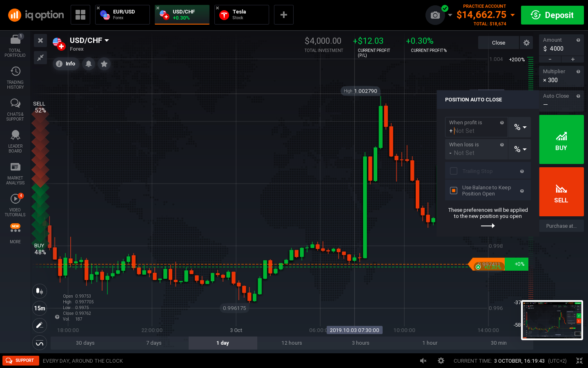Viewport: 588px width, 368px height.
Task: Set a price alert bell icon
Action: [89, 64]
